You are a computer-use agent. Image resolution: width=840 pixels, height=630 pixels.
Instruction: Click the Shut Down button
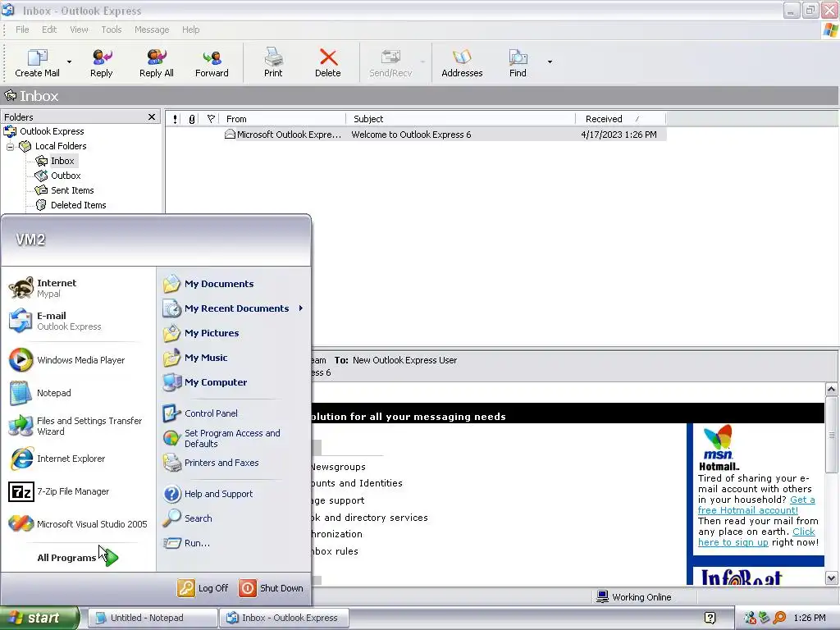[x=271, y=588]
